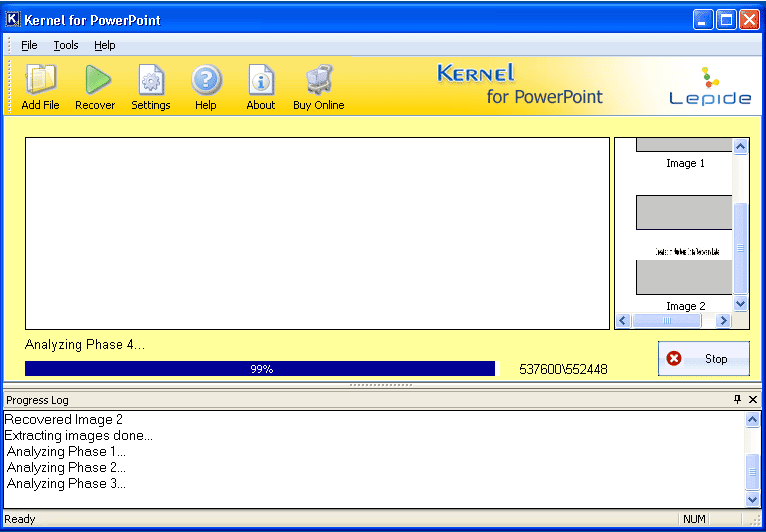Click the 'Analyzing Phase 2...' log entry

click(66, 468)
